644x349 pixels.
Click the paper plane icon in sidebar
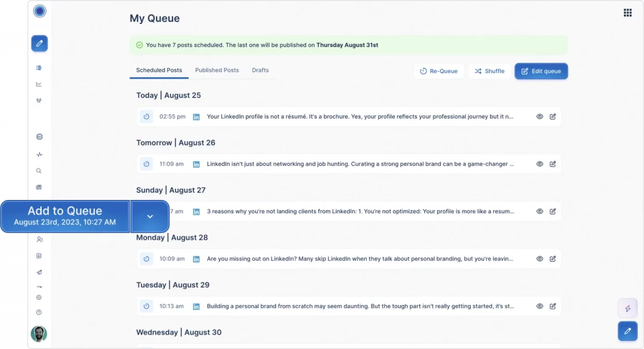coord(39,272)
